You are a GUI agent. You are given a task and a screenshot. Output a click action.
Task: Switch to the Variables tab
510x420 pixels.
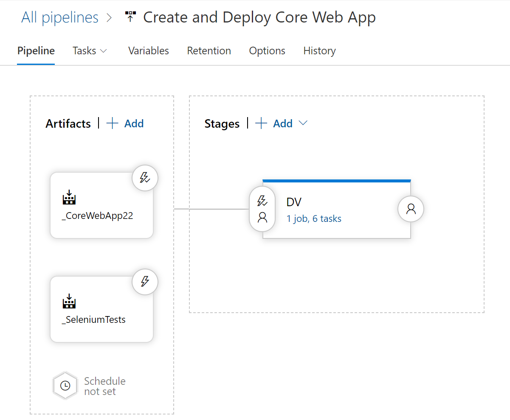pyautogui.click(x=148, y=50)
